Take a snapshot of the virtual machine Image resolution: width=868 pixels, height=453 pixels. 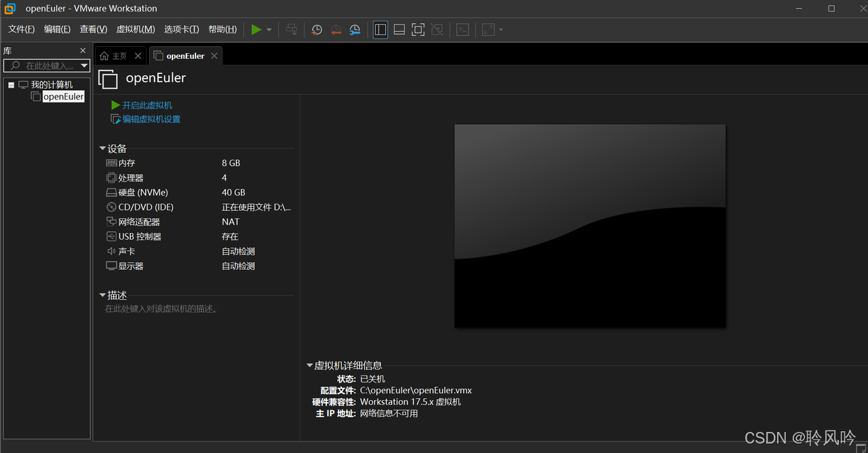[x=317, y=29]
